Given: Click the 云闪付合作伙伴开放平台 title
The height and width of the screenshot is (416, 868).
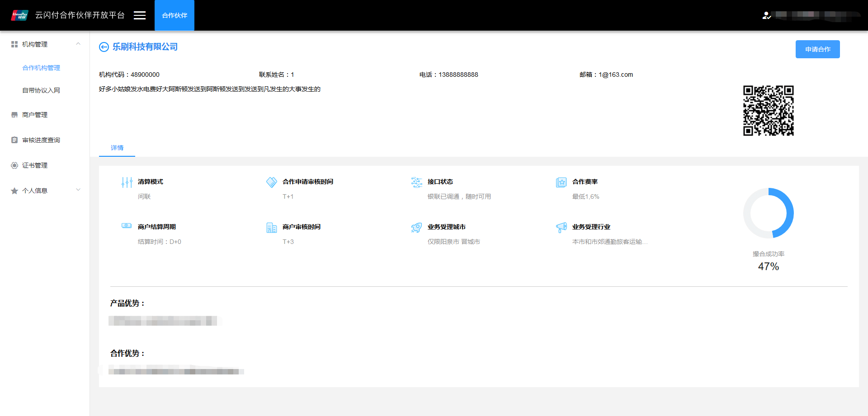Looking at the screenshot, I should [x=80, y=15].
